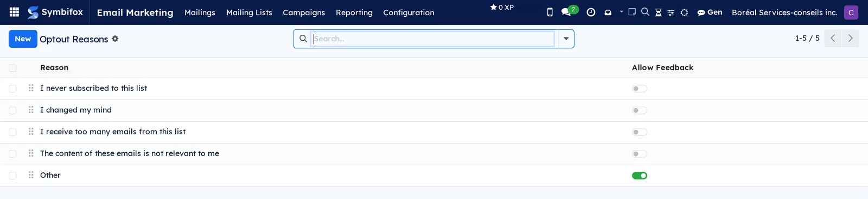The height and width of the screenshot is (199, 868).
Task: Check the 'I changed my mind' row checkbox
Action: pos(12,110)
